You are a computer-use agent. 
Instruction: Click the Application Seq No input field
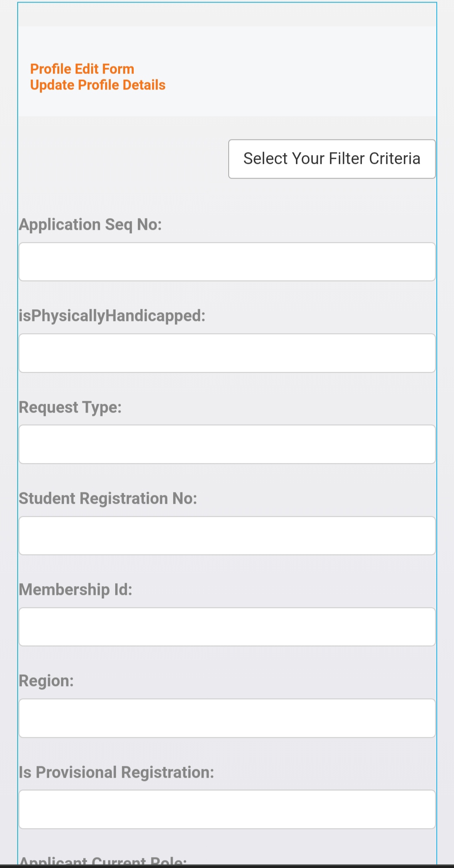tap(227, 262)
